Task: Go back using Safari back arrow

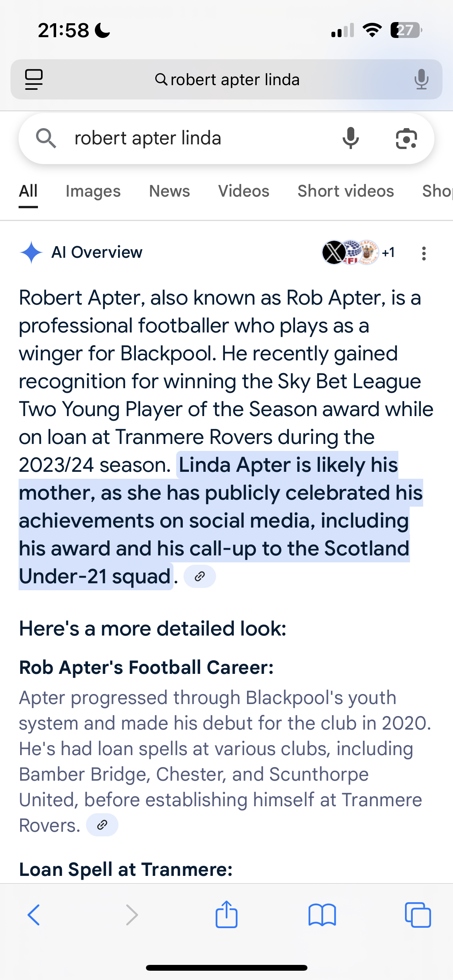Action: [34, 915]
